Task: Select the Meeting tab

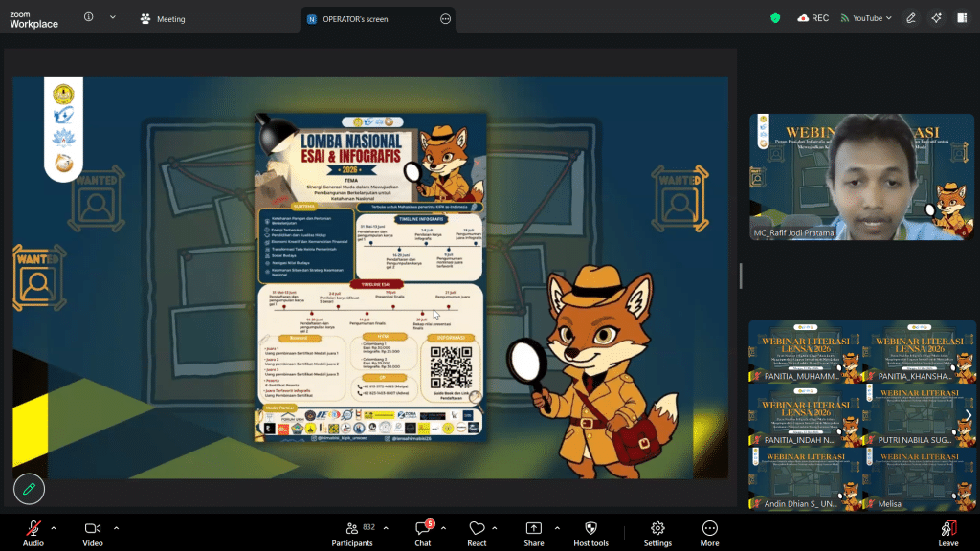Action: [x=163, y=19]
